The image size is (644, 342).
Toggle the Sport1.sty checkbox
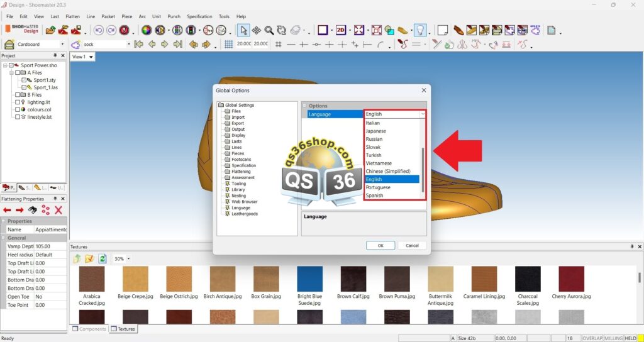click(x=25, y=80)
